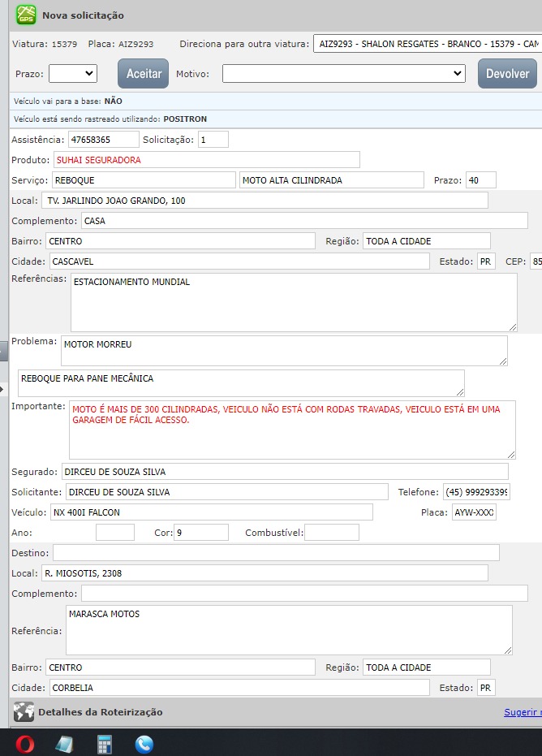
Task: Open the blue phone app in the taskbar
Action: tap(144, 743)
